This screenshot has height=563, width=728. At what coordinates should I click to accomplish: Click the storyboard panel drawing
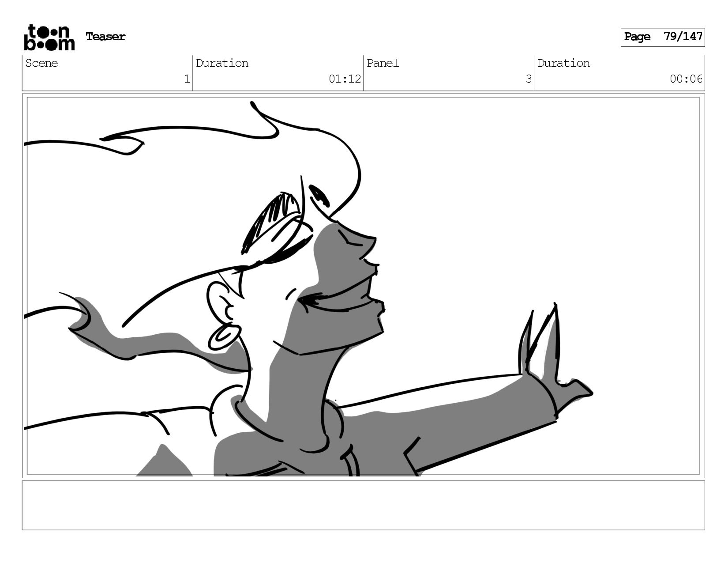363,286
